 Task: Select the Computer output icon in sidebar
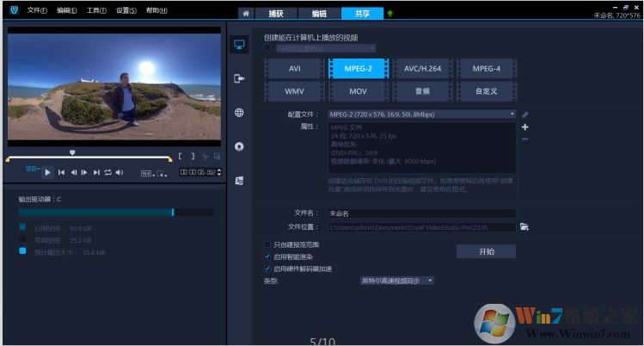(239, 45)
